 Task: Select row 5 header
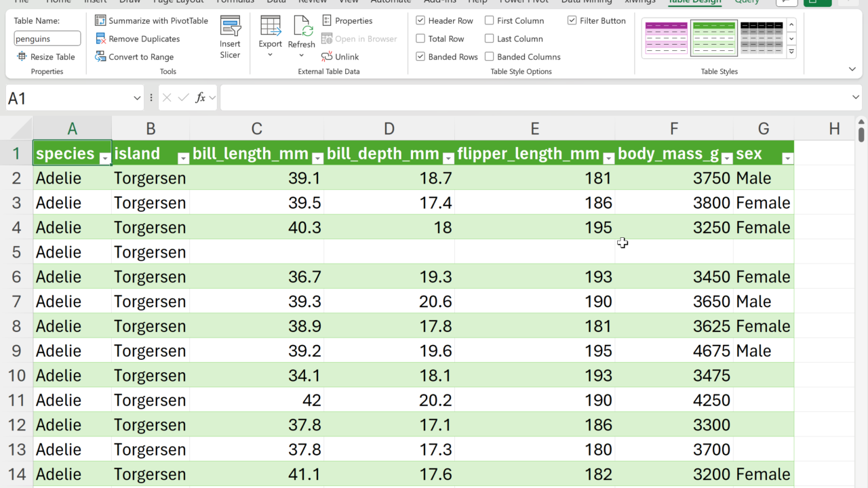click(x=16, y=252)
